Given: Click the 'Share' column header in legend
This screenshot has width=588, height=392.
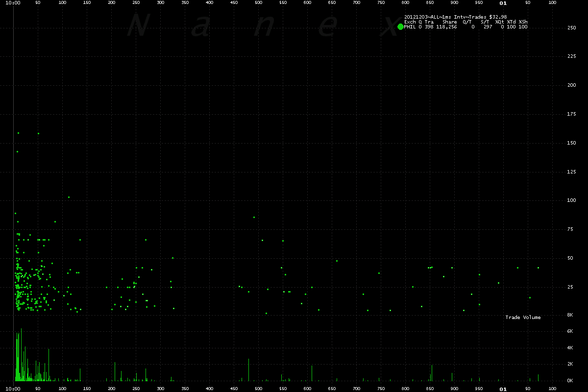Looking at the screenshot, I should click(x=450, y=22).
